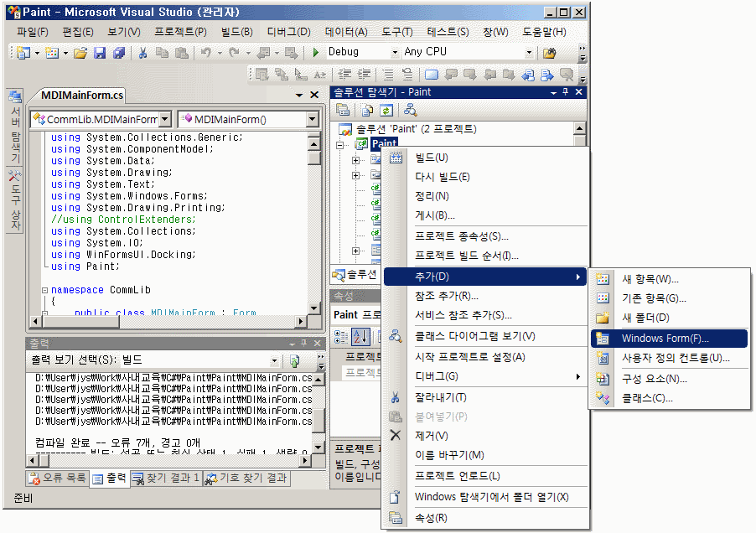Click the Add New Item toolbar icon

click(52, 53)
